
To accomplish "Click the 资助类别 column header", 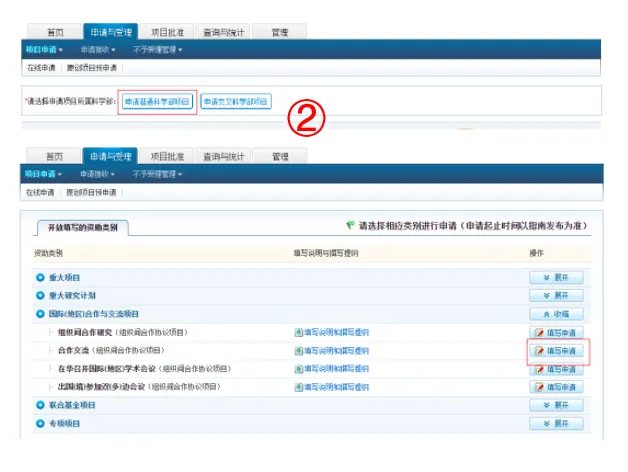I will (x=48, y=253).
